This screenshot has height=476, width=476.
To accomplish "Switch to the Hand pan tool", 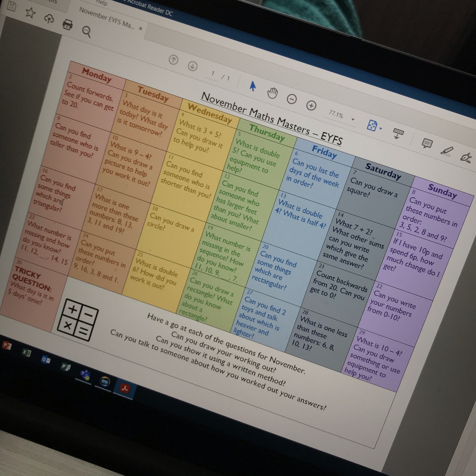I will pyautogui.click(x=272, y=93).
